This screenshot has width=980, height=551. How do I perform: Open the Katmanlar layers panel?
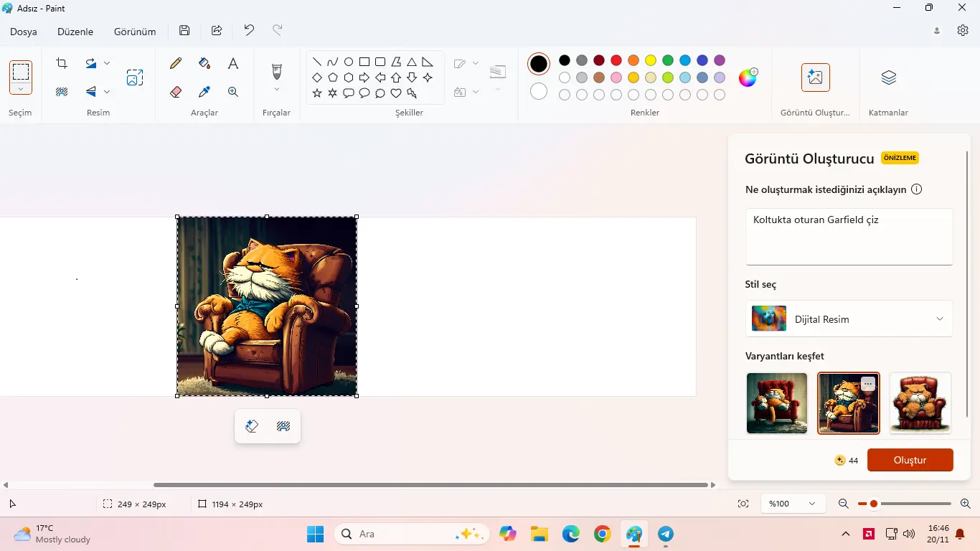pyautogui.click(x=889, y=77)
